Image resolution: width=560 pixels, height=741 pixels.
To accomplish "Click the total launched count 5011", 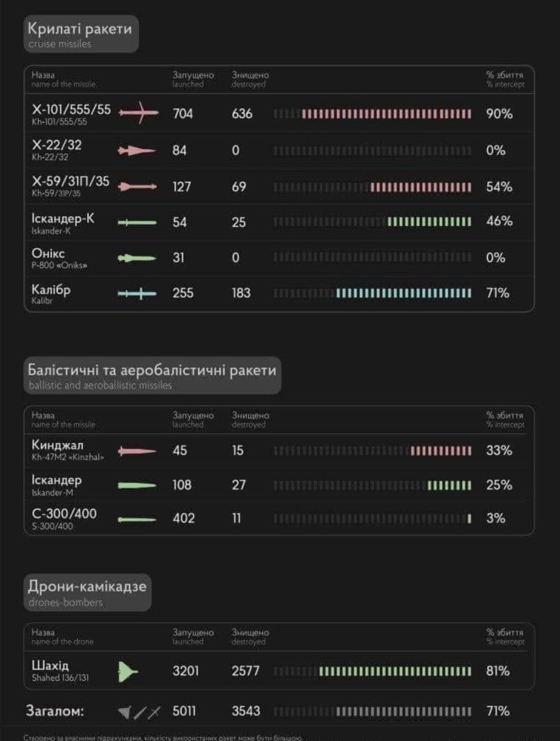I will tap(184, 711).
